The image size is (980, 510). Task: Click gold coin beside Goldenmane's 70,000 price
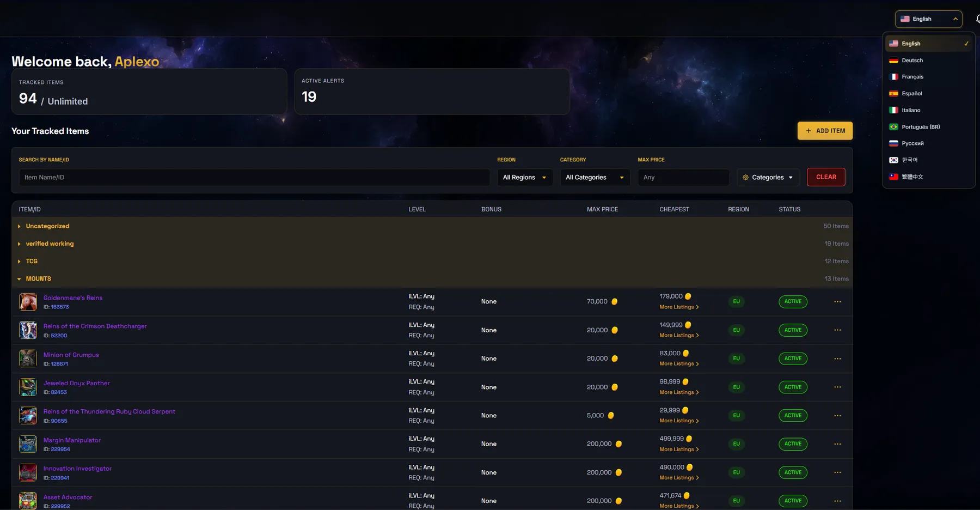[614, 302]
